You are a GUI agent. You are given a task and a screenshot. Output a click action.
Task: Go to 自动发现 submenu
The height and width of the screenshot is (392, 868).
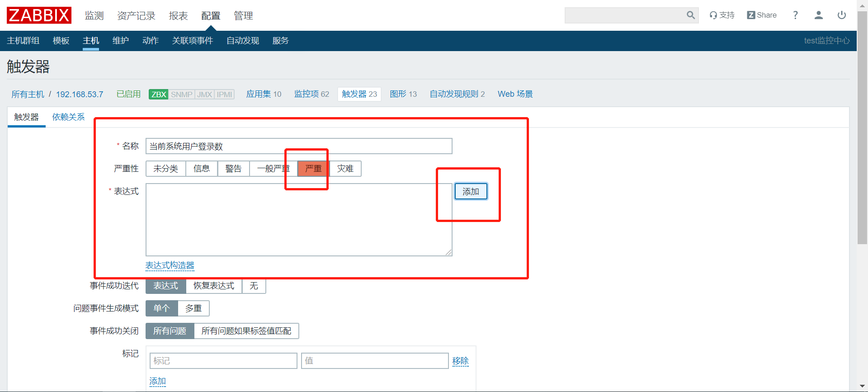click(243, 41)
